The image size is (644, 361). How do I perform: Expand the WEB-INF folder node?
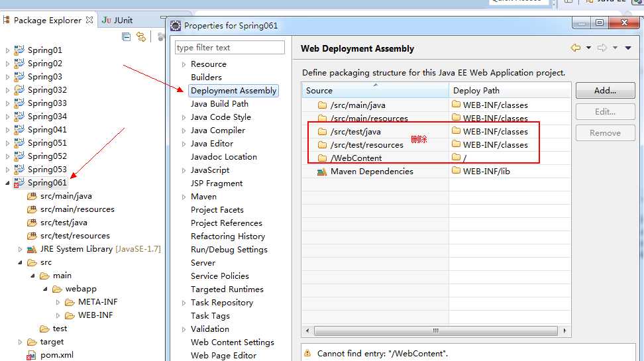point(58,316)
